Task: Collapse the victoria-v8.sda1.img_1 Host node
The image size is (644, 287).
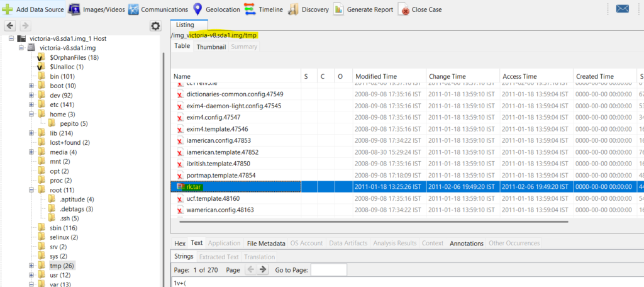Action: [11, 38]
